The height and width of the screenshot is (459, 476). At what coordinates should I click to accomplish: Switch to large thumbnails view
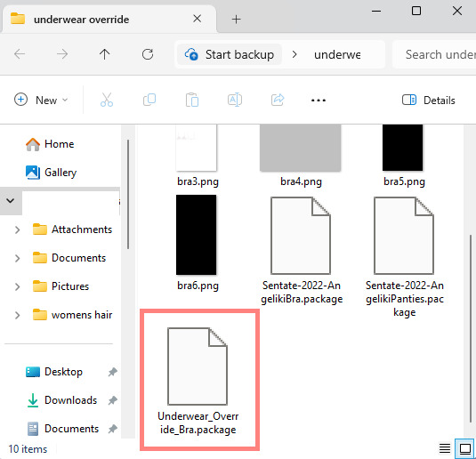tap(465, 448)
